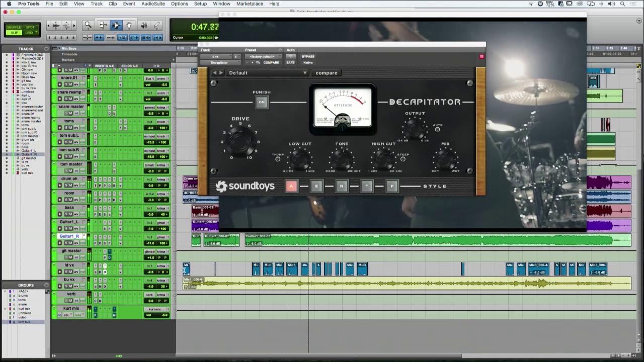Select style P in Decapitator
644x362 pixels.
coord(392,186)
